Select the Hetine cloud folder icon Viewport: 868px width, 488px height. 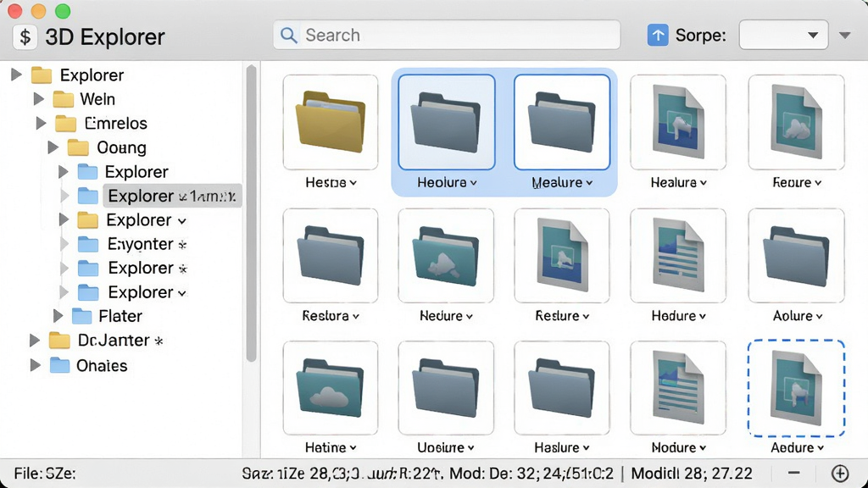click(331, 388)
